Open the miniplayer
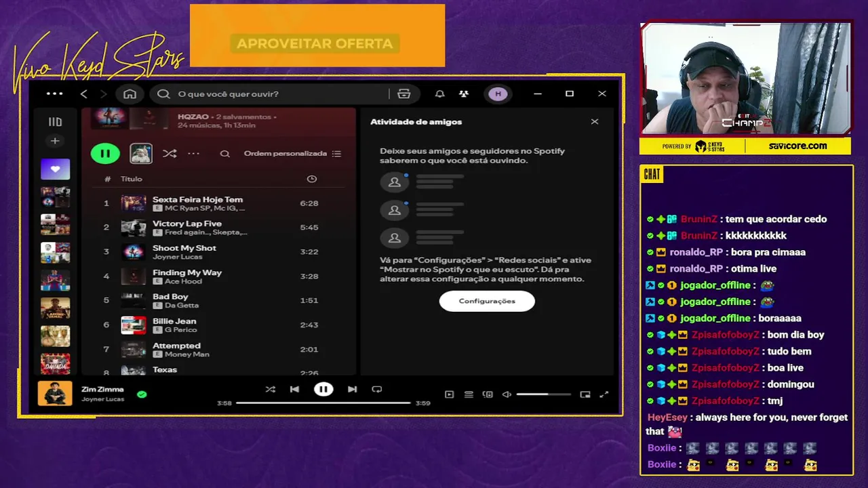This screenshot has width=868, height=488. pos(585,394)
